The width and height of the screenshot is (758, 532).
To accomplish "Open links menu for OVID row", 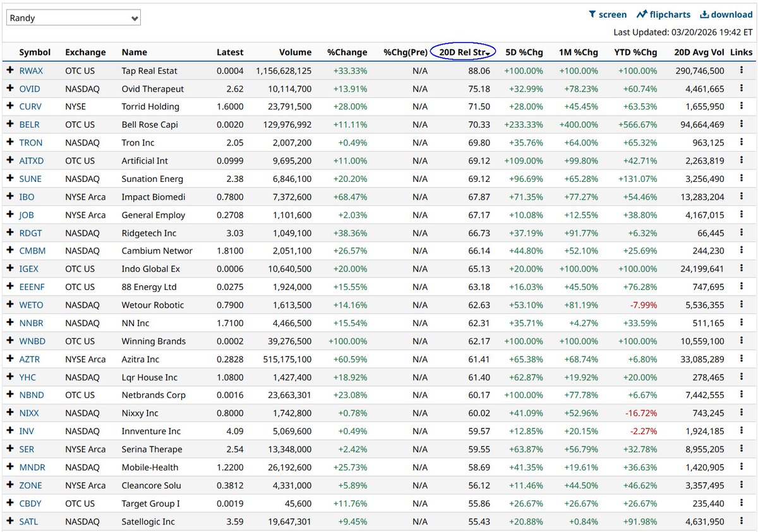I will (x=741, y=88).
